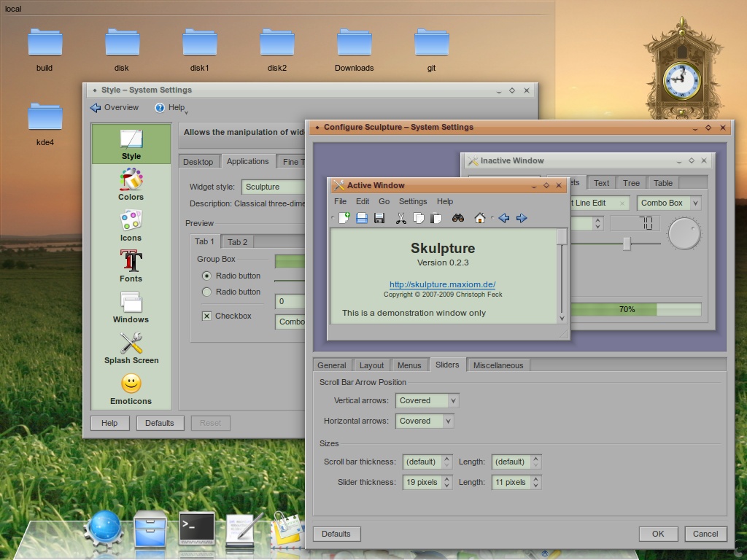Click the Cut scissors icon in Active Window
The image size is (747, 560).
point(400,218)
